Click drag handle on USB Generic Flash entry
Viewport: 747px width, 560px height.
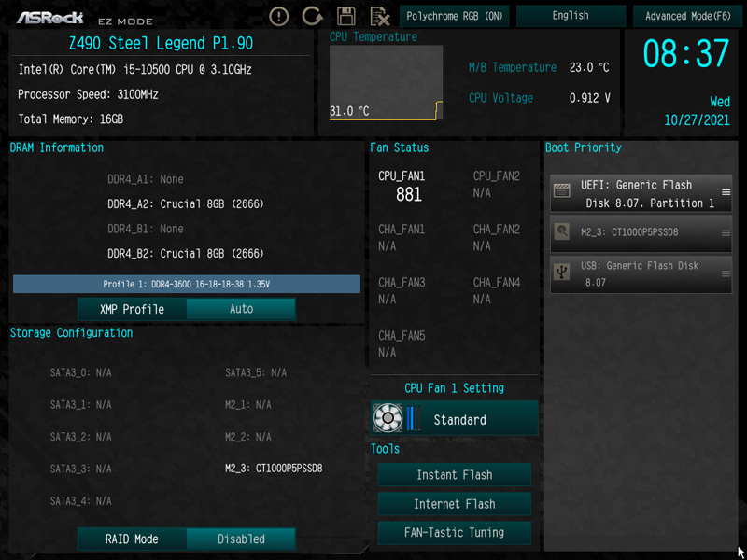[726, 273]
